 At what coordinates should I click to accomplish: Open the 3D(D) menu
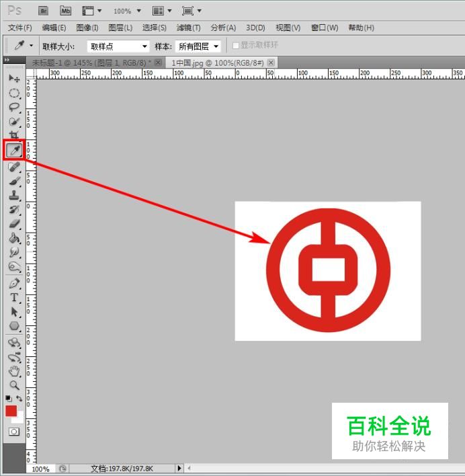click(x=255, y=28)
